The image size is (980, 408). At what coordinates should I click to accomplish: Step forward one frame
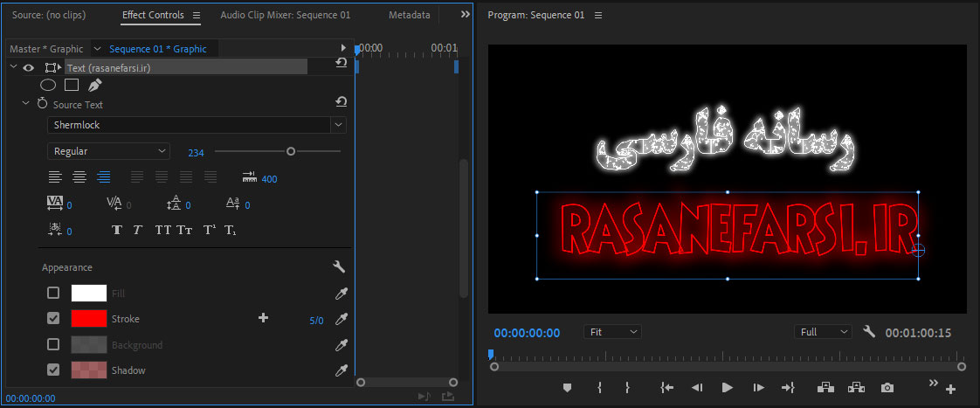pos(758,387)
